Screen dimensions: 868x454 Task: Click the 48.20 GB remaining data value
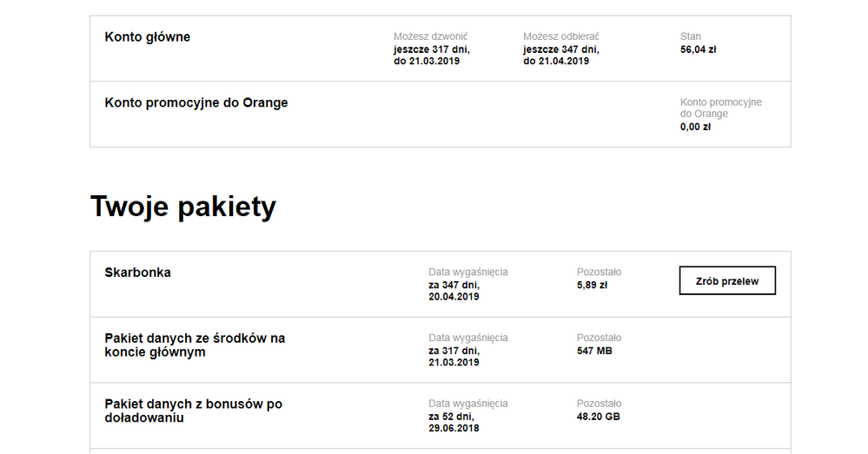click(598, 417)
